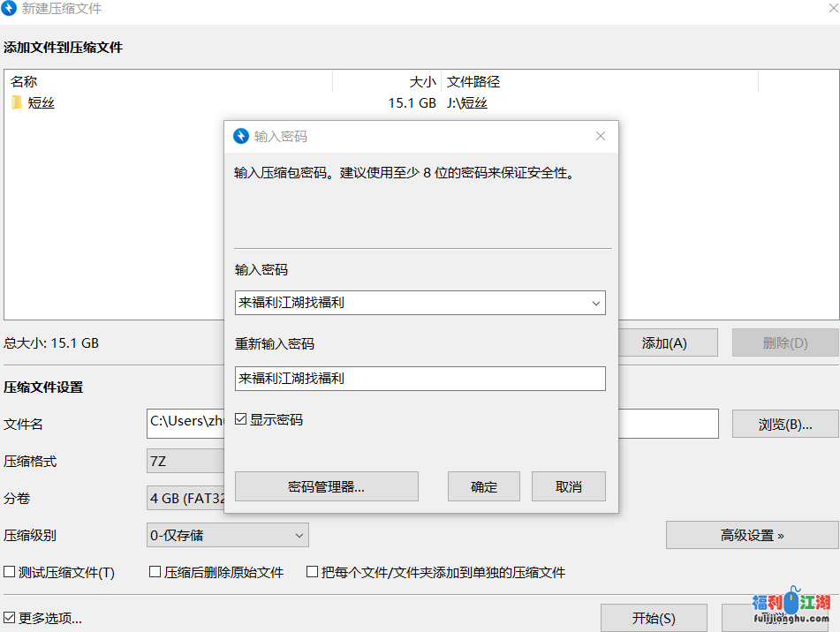Image resolution: width=840 pixels, height=632 pixels.
Task: Click the 重新输入密码 text field
Action: tap(420, 379)
